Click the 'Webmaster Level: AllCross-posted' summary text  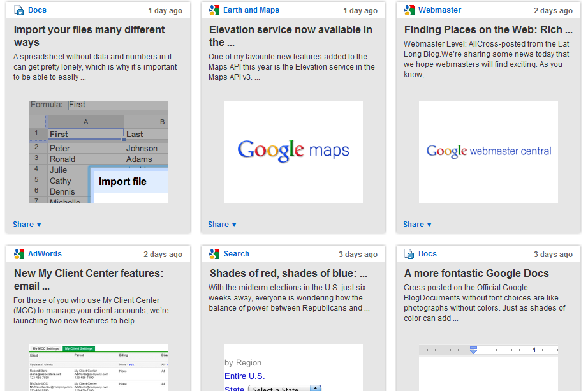coord(487,59)
